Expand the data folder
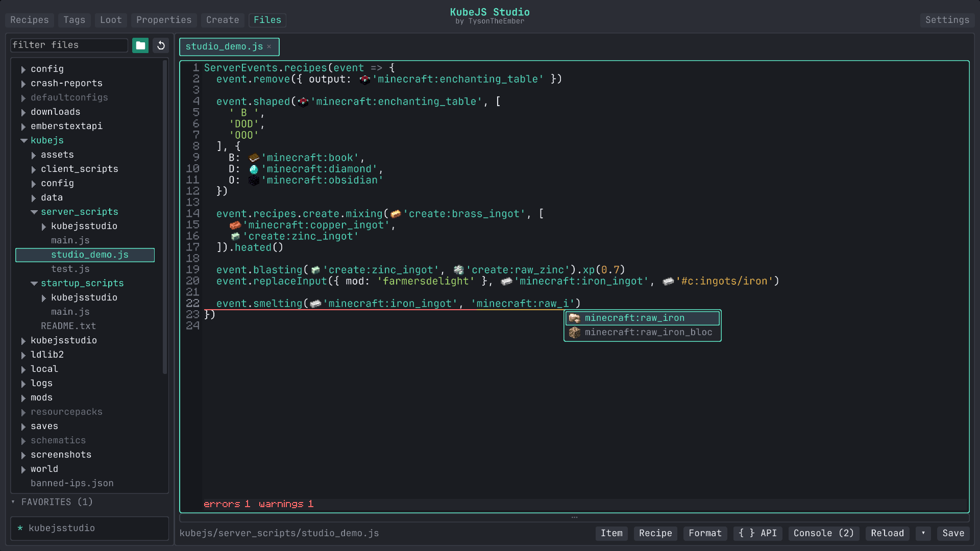 tap(34, 198)
